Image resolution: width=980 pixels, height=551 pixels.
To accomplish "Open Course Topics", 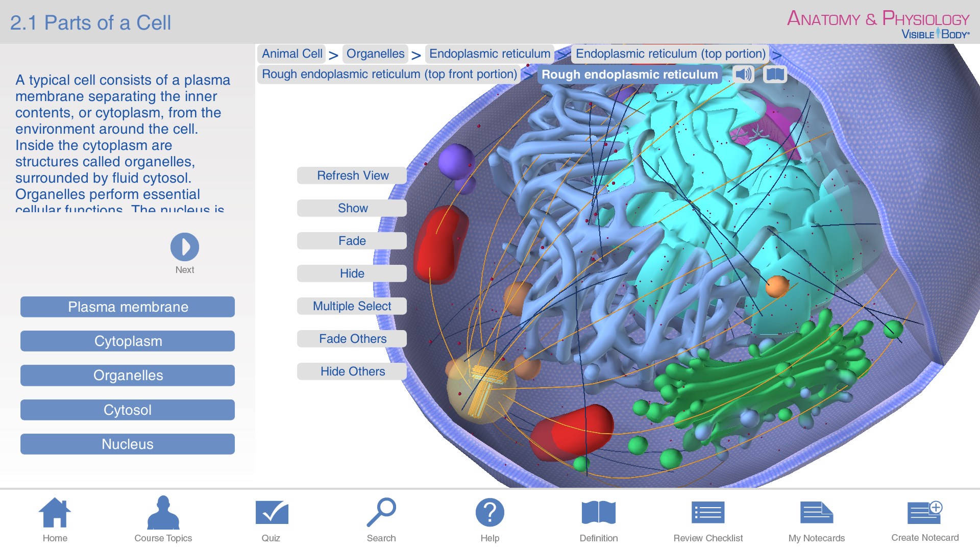I will click(x=163, y=513).
